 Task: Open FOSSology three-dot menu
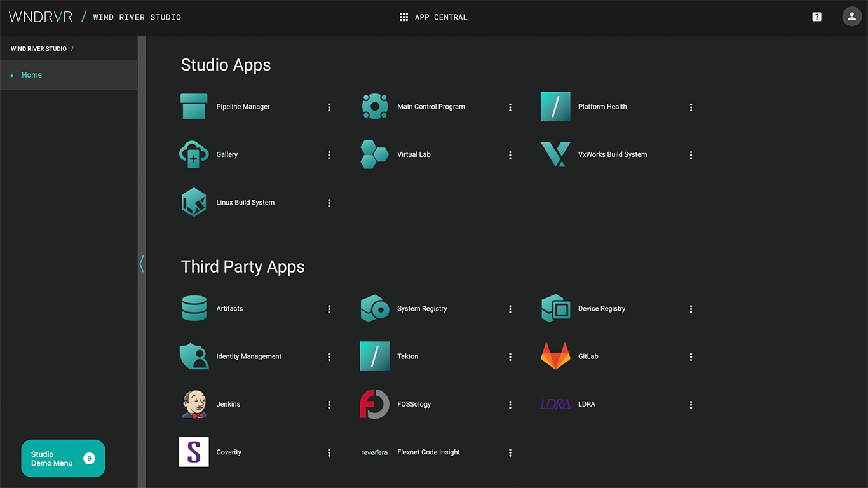click(510, 405)
